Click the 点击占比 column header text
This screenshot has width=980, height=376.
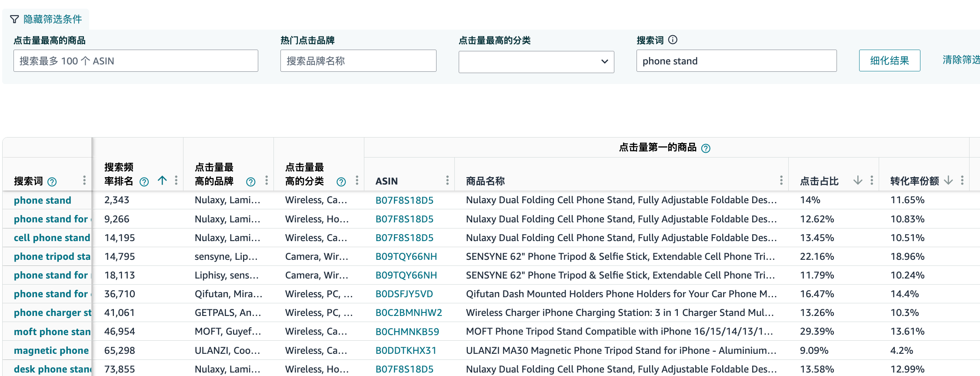point(819,181)
